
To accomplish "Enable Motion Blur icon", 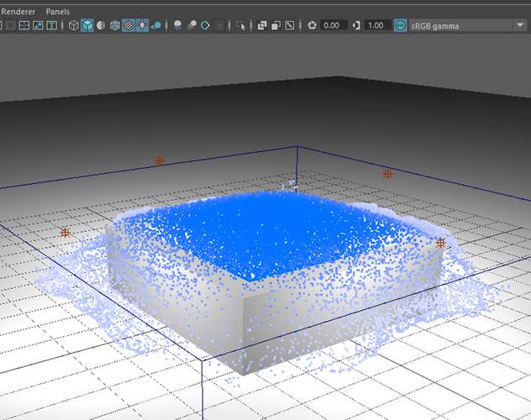I will pyautogui.click(x=192, y=25).
